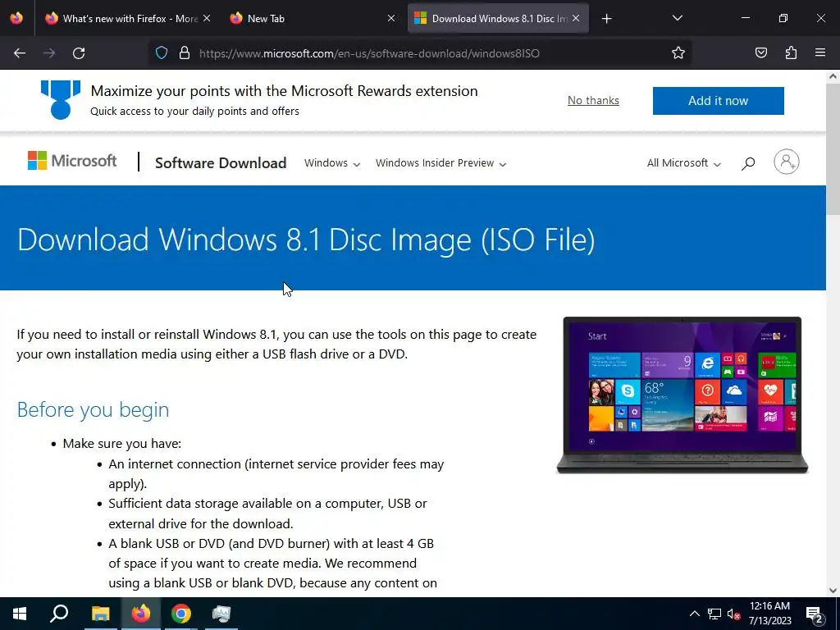Click the sign-in account avatar icon

[x=786, y=162]
